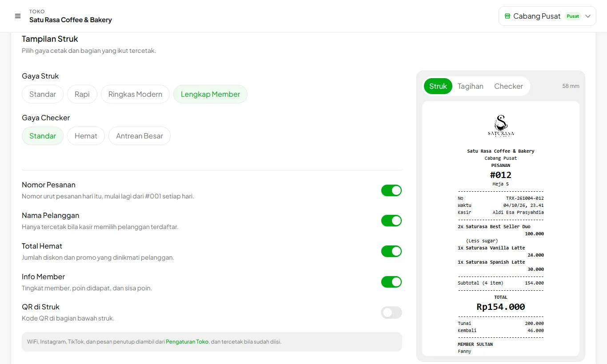This screenshot has width=607, height=364.
Task: Click the Rp154.000 total on receipt
Action: click(x=501, y=307)
